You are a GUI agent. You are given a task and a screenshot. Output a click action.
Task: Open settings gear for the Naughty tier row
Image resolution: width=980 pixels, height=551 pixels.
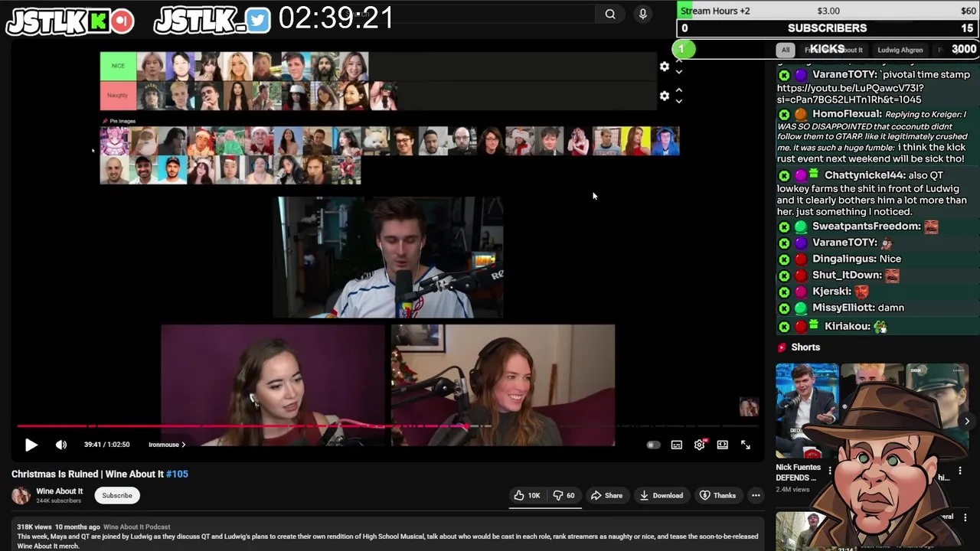[x=665, y=96]
